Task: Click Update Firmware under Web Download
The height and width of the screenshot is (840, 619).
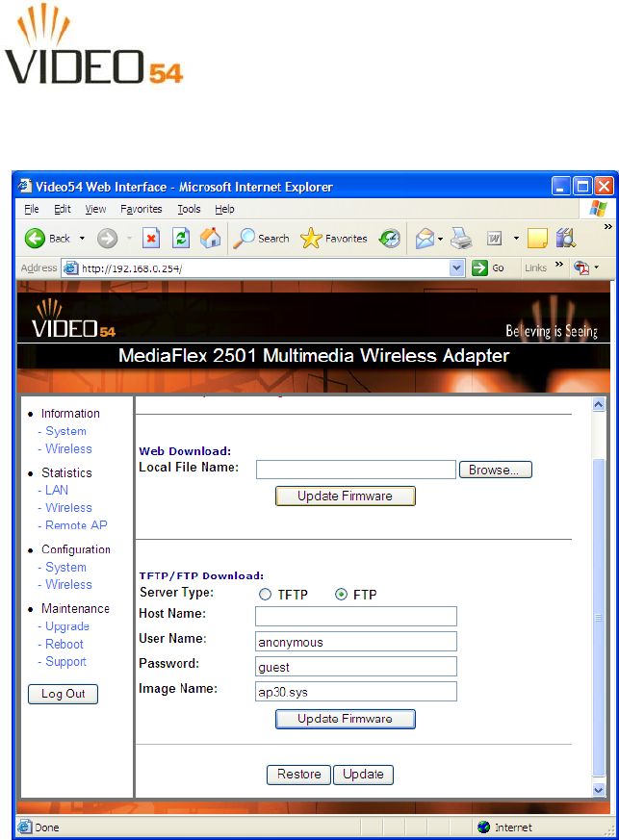Action: pyautogui.click(x=346, y=496)
